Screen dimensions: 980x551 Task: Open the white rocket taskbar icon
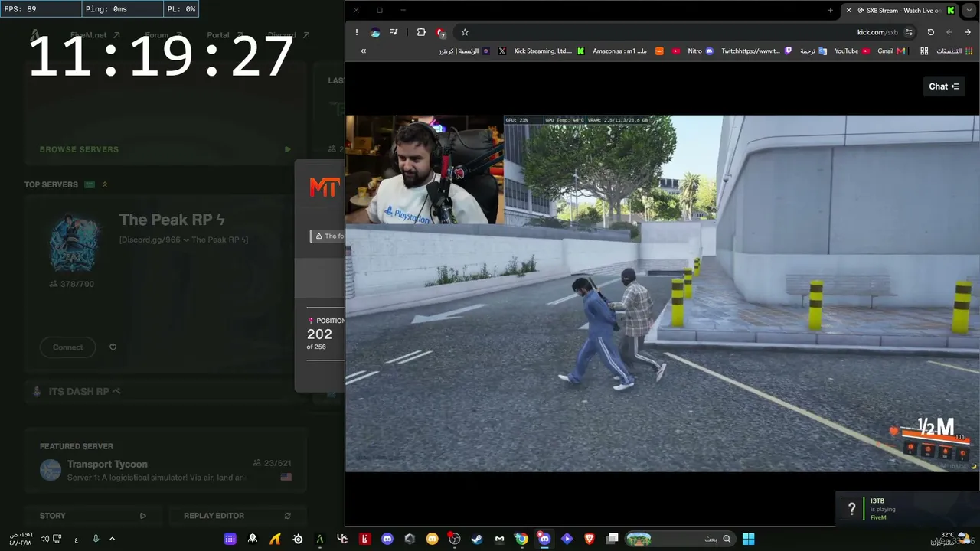[x=253, y=539]
